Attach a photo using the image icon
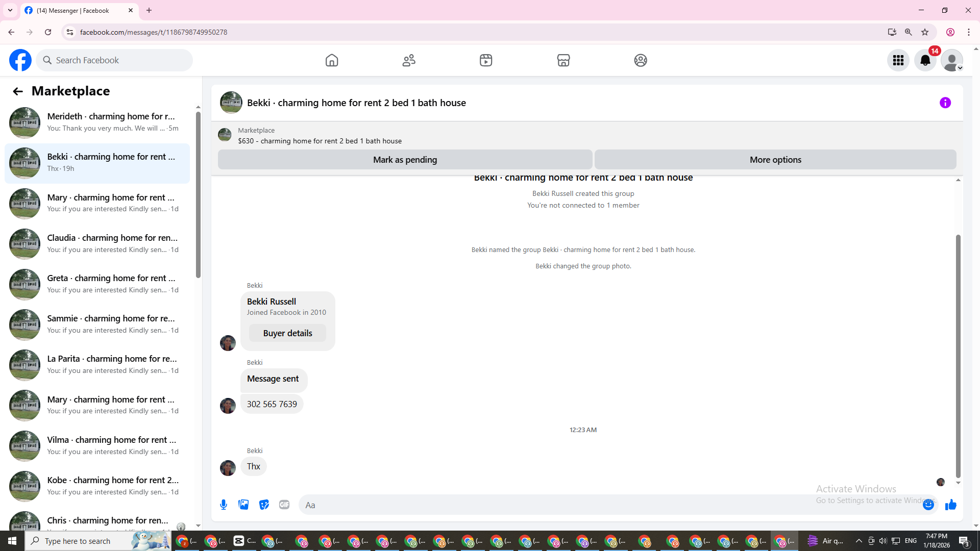Image resolution: width=980 pixels, height=551 pixels. (x=243, y=505)
